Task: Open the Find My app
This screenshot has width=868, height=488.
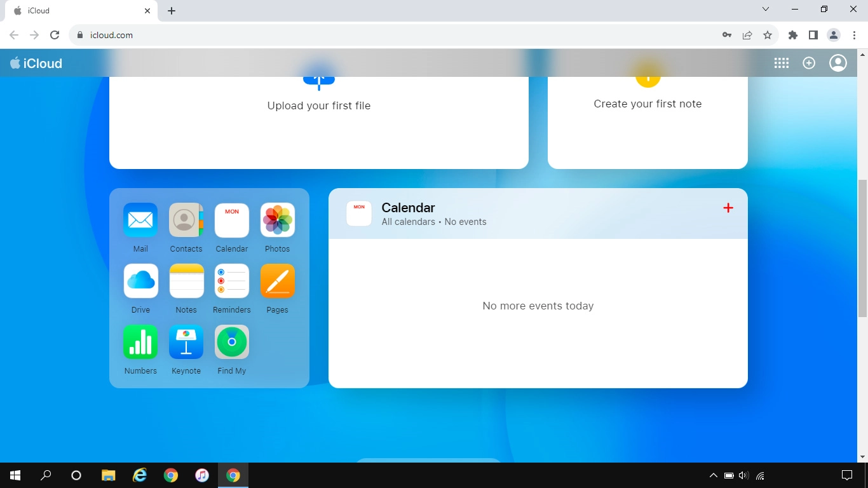Action: (232, 342)
